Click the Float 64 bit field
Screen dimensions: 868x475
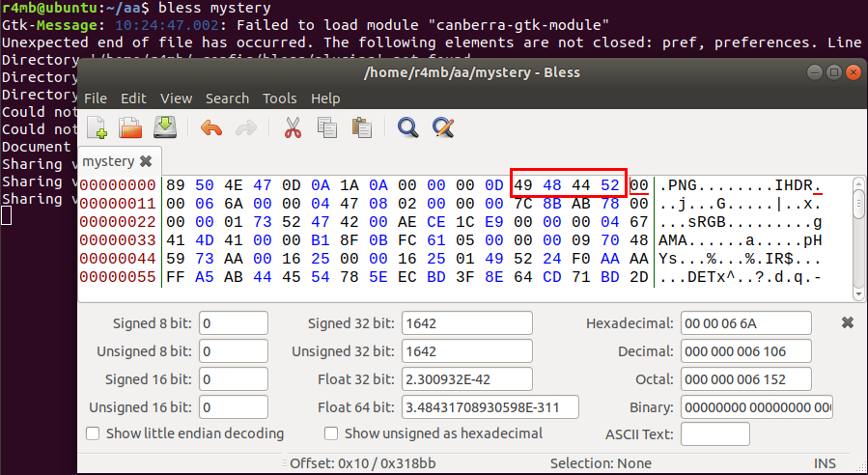[x=490, y=407]
